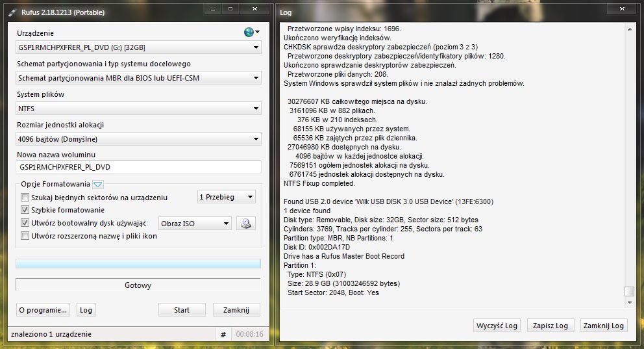Viewport: 644px width, 349px height.
Task: Click the Zamknij button
Action: tap(236, 310)
